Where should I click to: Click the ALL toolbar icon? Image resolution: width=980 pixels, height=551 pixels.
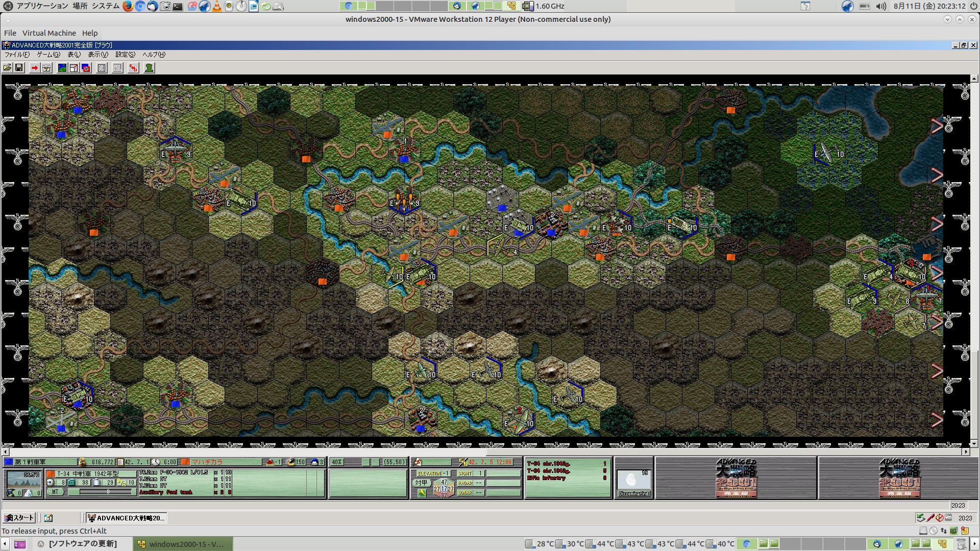click(x=117, y=68)
